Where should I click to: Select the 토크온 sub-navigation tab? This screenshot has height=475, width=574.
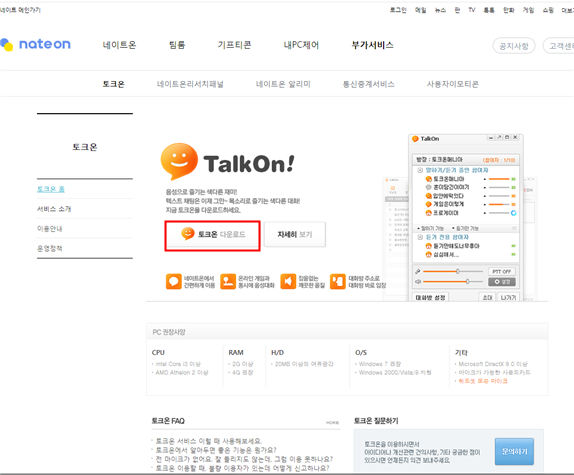click(113, 84)
